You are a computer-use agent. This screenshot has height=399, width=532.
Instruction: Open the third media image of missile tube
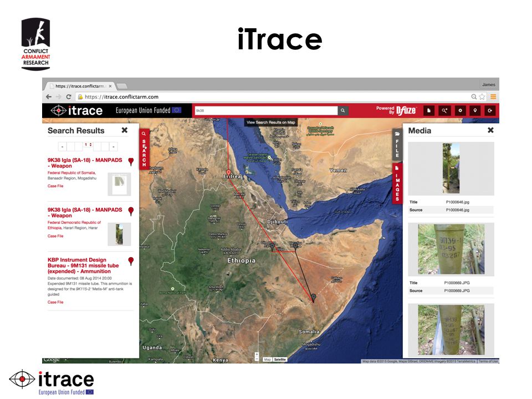pyautogui.click(x=451, y=330)
